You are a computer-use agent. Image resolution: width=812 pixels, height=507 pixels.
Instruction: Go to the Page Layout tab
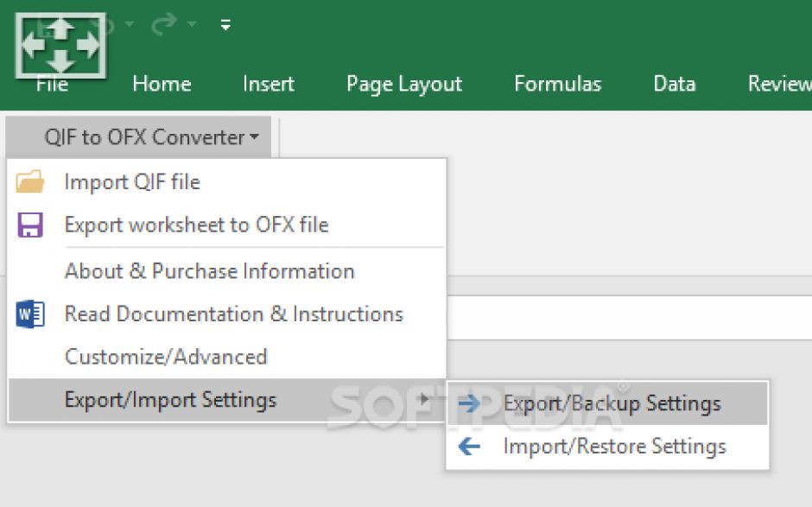[404, 85]
